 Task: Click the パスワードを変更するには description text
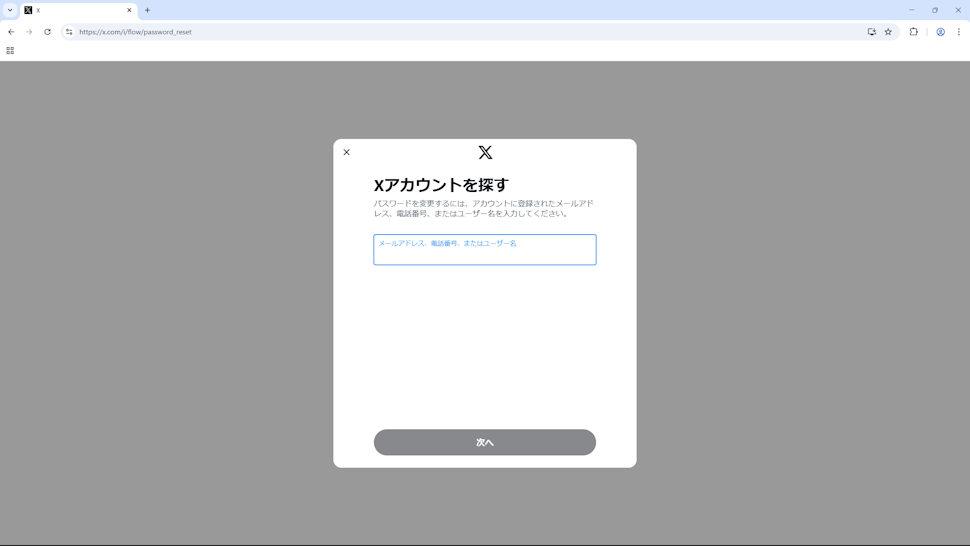pos(484,208)
